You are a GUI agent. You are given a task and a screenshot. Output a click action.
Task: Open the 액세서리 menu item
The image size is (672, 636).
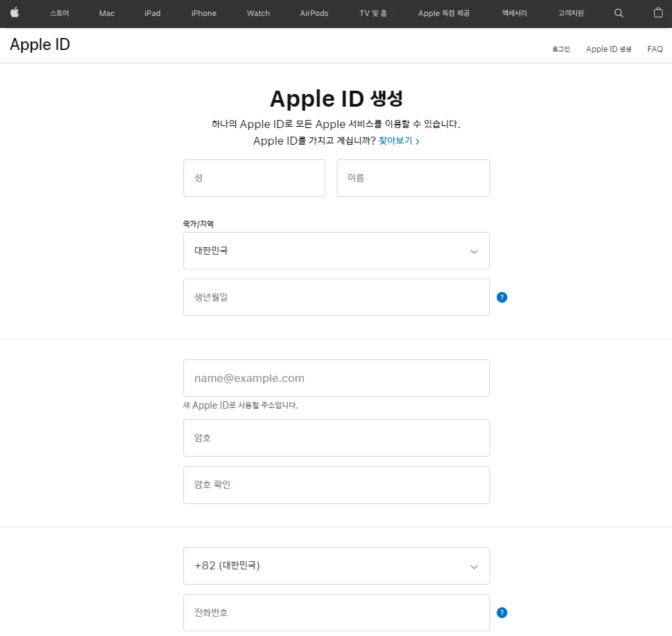point(514,13)
